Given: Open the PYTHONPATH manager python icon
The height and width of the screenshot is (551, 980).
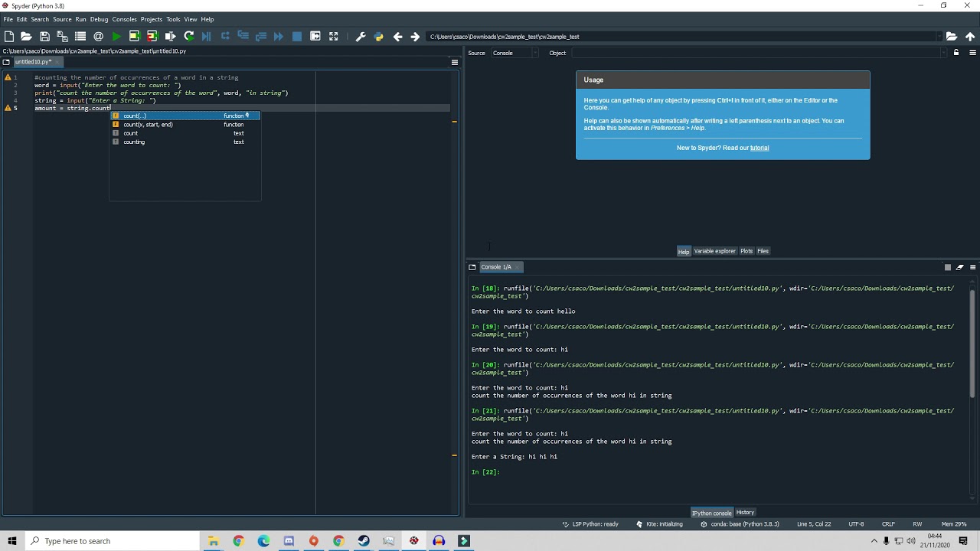Looking at the screenshot, I should [378, 36].
